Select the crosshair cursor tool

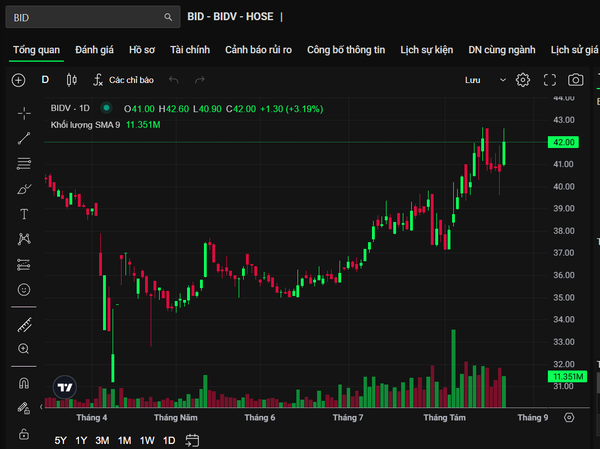[24, 113]
